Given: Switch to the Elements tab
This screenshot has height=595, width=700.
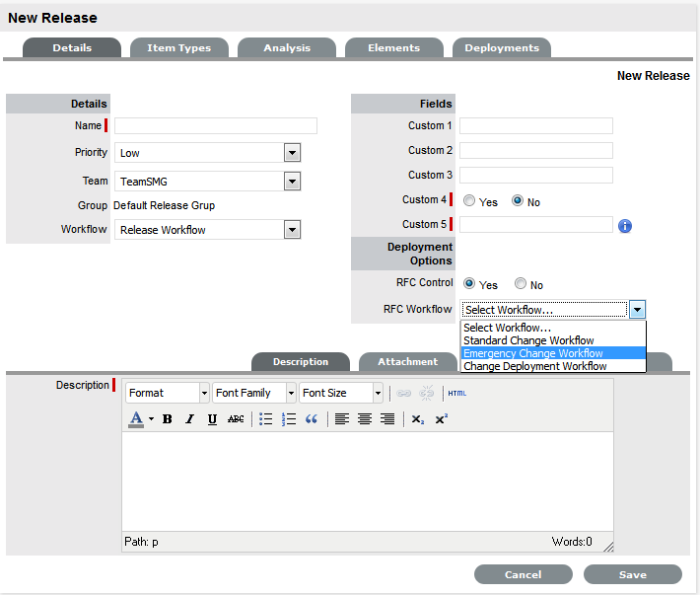Looking at the screenshot, I should 394,47.
